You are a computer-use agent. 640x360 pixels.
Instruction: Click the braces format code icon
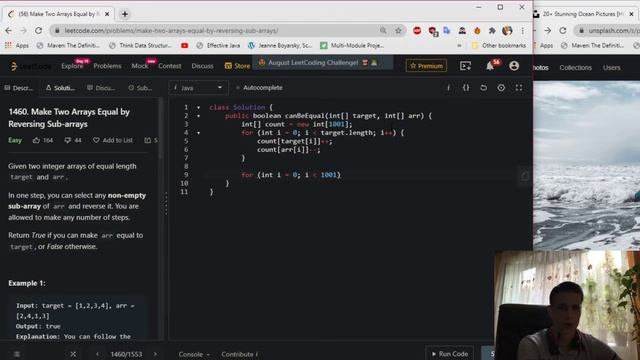coord(466,88)
